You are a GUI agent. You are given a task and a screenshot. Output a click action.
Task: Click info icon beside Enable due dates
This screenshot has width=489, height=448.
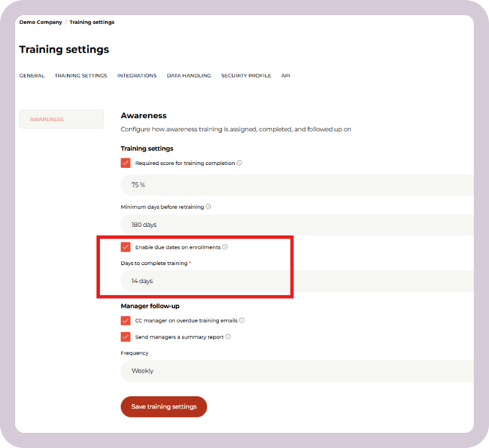[x=225, y=247]
